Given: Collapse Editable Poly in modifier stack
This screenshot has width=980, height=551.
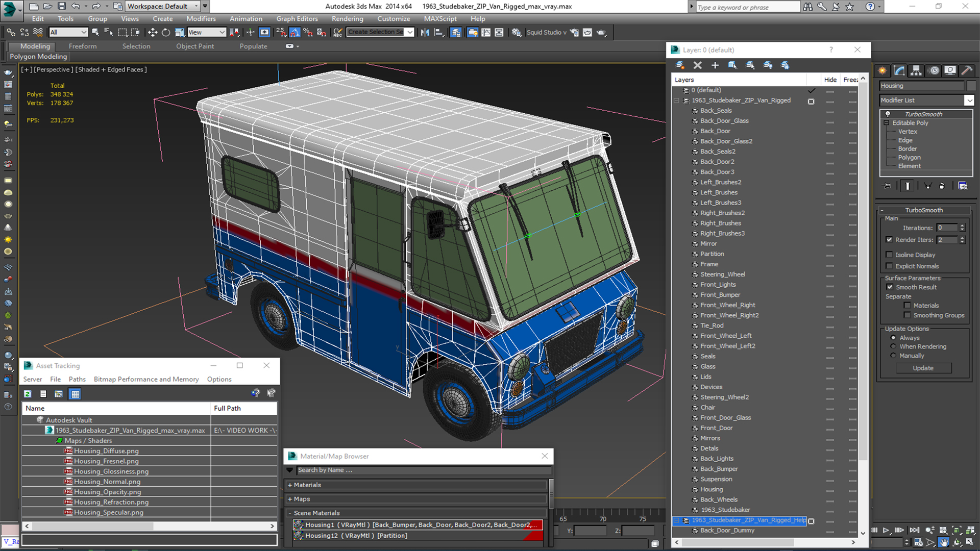Looking at the screenshot, I should (x=887, y=123).
